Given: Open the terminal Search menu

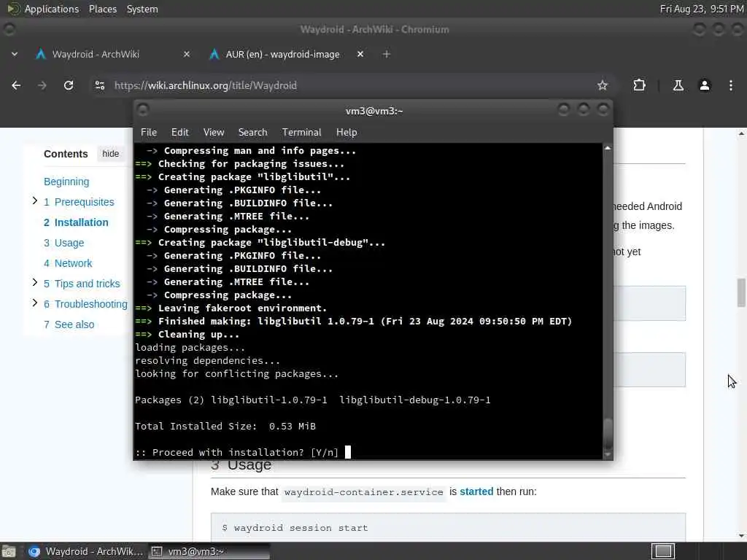Looking at the screenshot, I should 252,133.
